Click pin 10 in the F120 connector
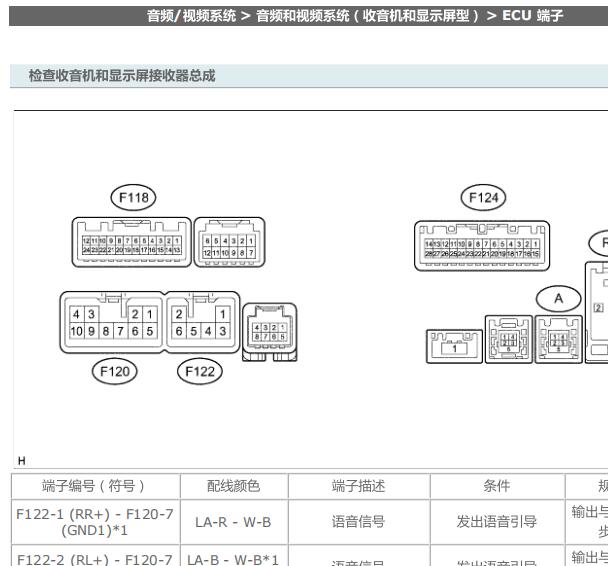The image size is (608, 566). [76, 331]
